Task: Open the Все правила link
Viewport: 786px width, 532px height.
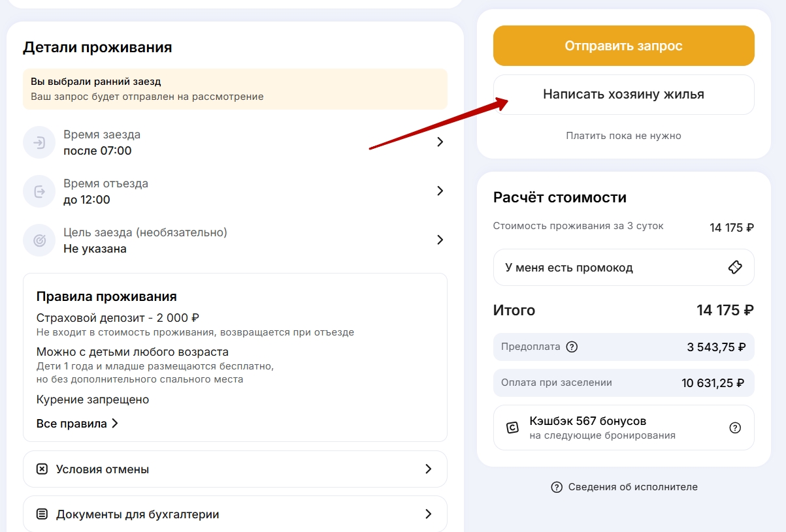Action: coord(77,424)
